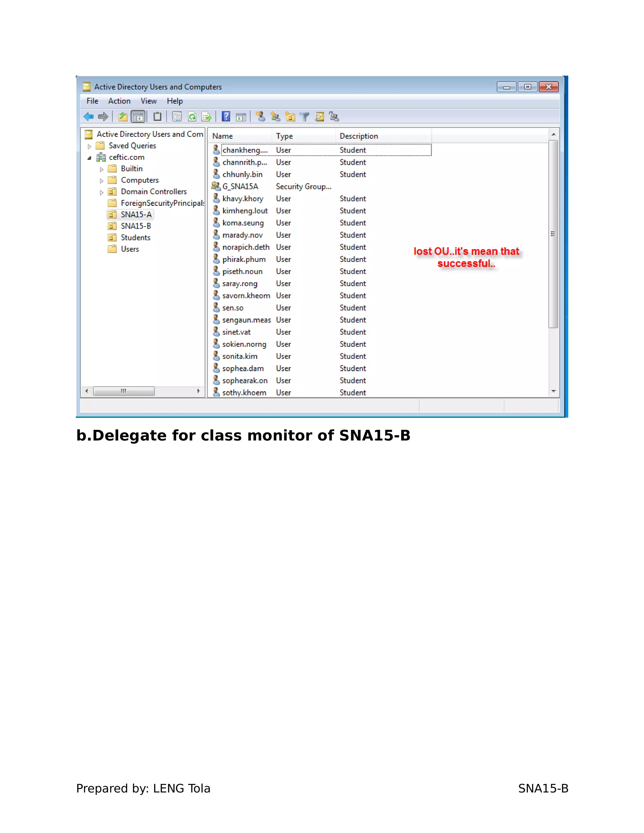The width and height of the screenshot is (644, 833).
Task: Expand the Builtin container
Action: point(102,169)
